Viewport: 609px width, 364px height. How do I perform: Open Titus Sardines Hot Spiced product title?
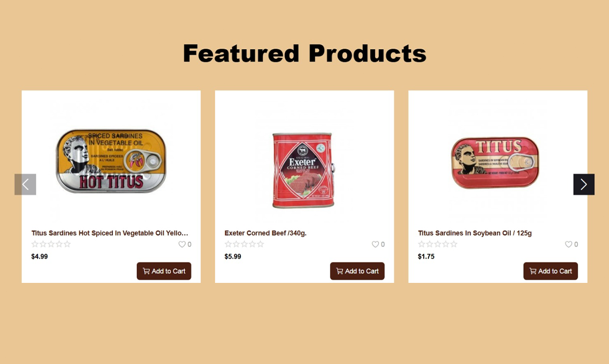pos(109,233)
